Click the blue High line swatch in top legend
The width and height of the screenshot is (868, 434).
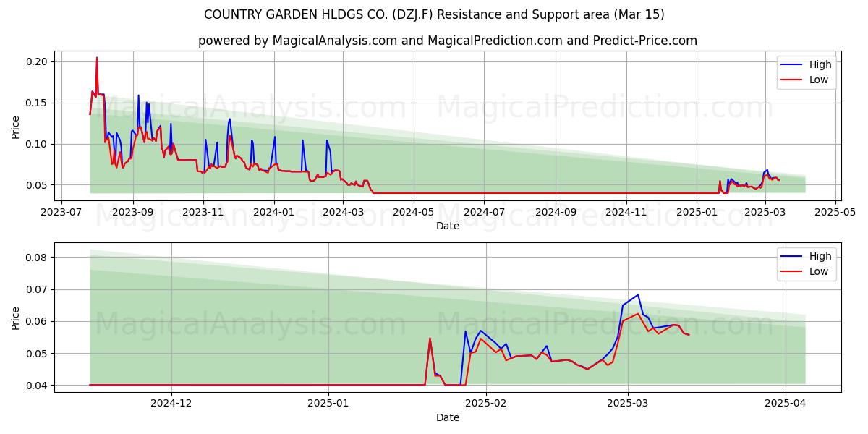coord(792,65)
